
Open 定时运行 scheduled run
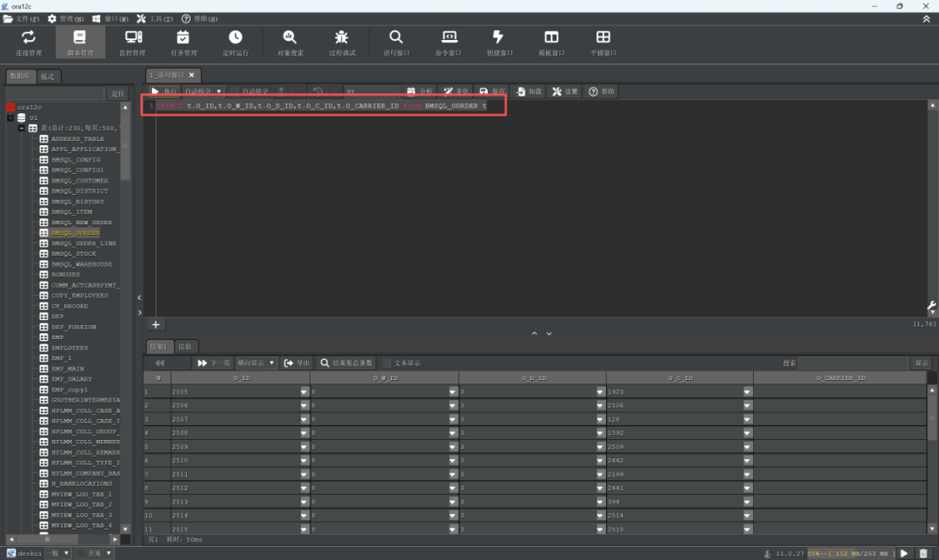[x=236, y=43]
